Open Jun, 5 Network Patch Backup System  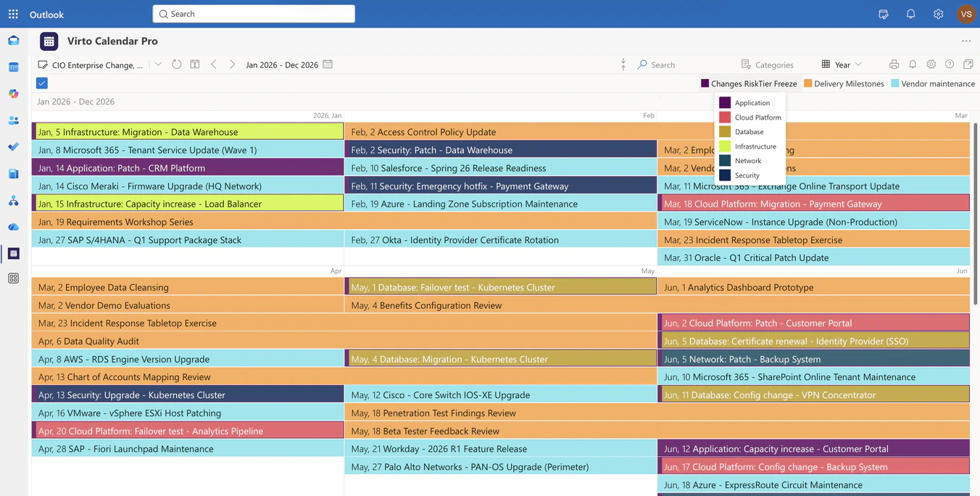pos(813,359)
